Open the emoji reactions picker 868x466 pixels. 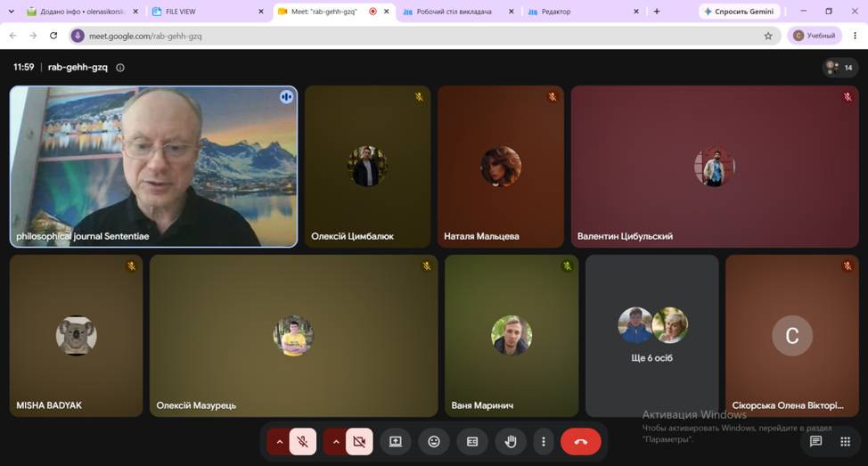[x=434, y=442]
